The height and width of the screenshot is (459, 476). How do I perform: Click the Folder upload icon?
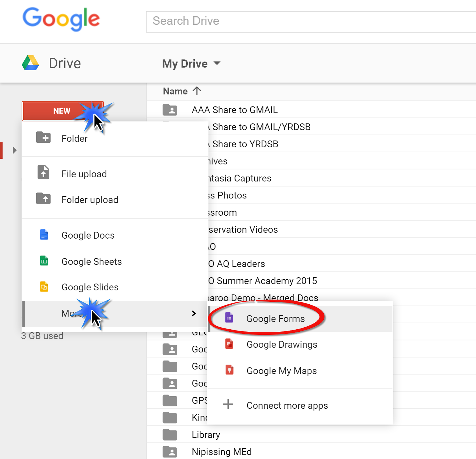[43, 198]
